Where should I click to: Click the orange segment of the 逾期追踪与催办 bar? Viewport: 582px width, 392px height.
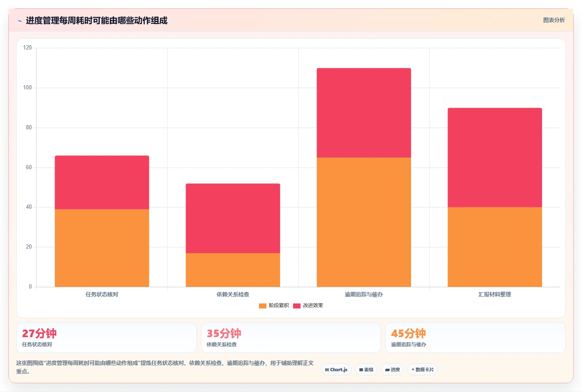(364, 222)
